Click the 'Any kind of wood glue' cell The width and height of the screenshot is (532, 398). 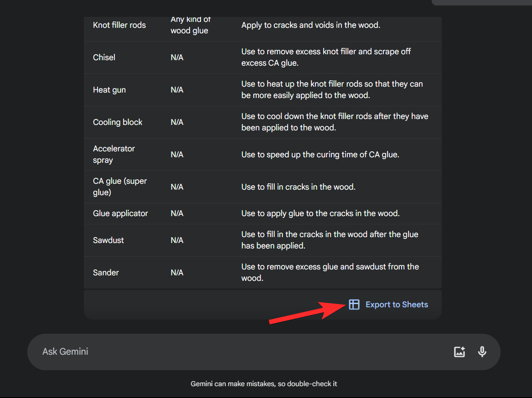point(190,26)
